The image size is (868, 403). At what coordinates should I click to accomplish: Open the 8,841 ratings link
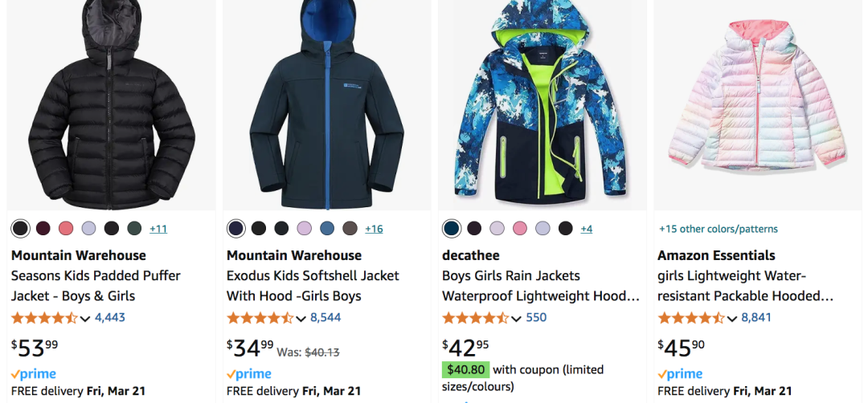756,317
